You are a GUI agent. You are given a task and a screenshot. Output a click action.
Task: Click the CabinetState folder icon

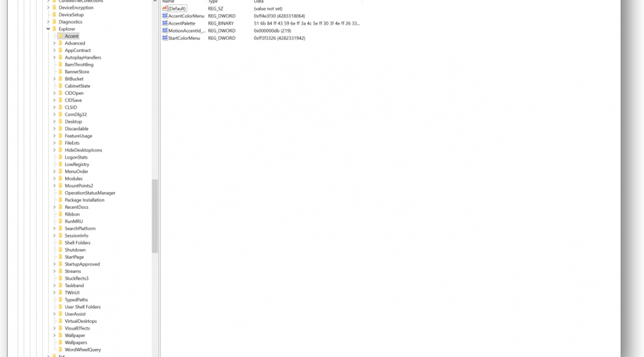point(60,86)
